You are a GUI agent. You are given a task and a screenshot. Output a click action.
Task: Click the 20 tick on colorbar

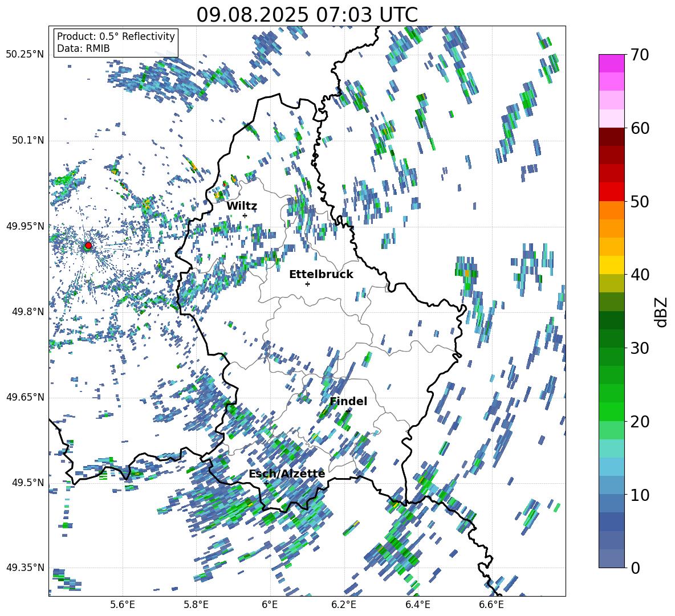(x=640, y=421)
